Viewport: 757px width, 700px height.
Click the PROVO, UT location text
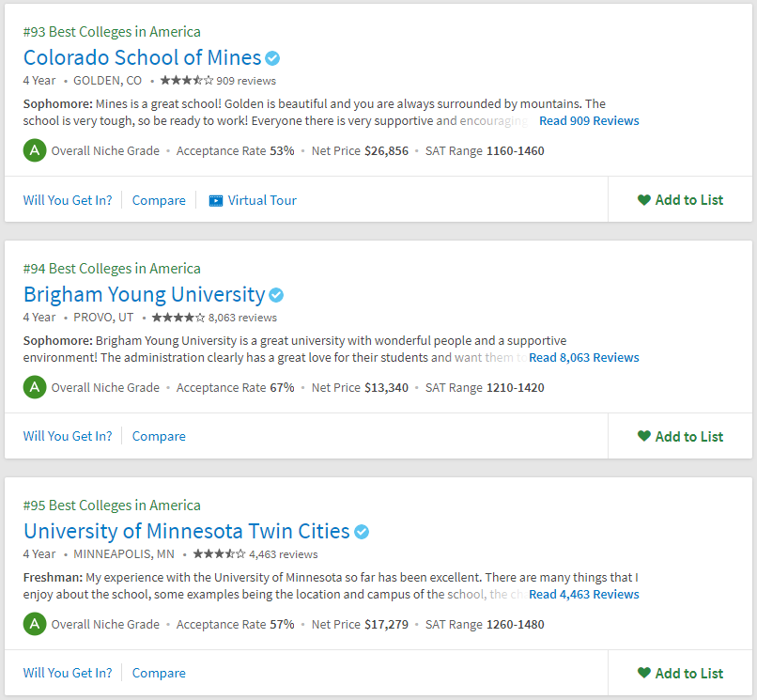coord(103,318)
